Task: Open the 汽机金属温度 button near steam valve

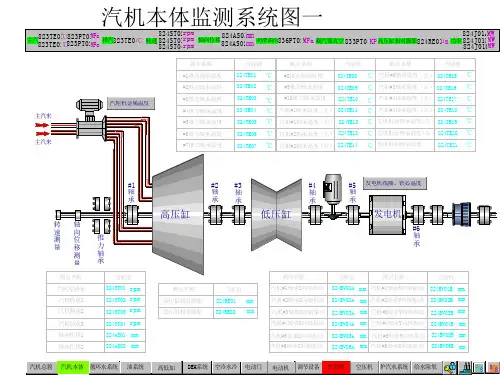Action: pos(131,103)
